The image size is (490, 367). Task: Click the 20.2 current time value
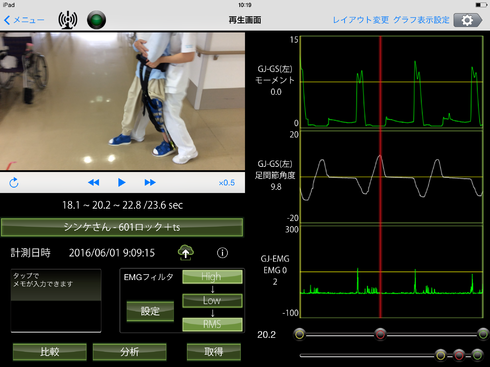point(266,334)
